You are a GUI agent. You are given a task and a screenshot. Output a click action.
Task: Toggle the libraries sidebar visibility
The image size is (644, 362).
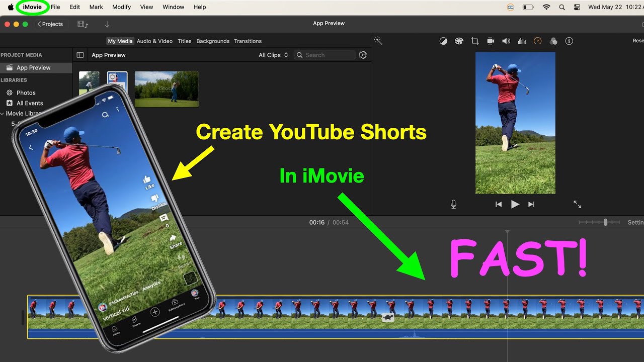(x=80, y=55)
